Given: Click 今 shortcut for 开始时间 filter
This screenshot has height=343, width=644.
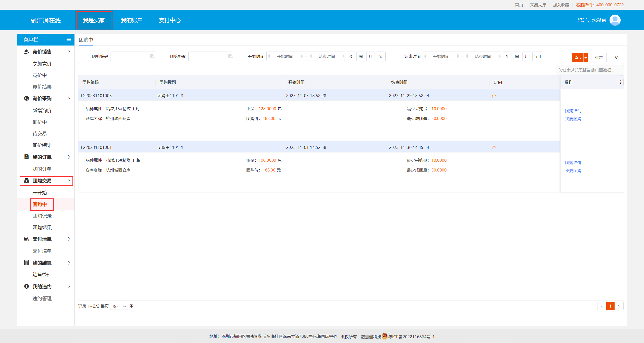Looking at the screenshot, I should [351, 56].
